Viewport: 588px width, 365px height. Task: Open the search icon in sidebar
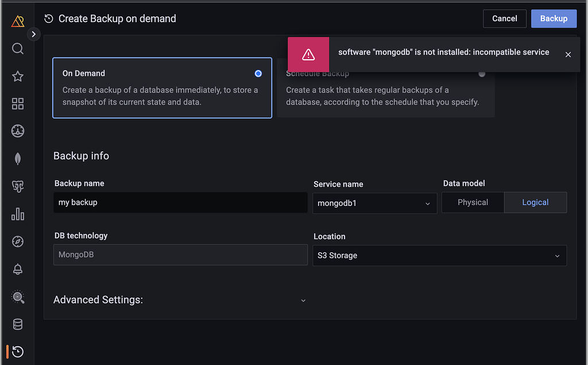[18, 49]
